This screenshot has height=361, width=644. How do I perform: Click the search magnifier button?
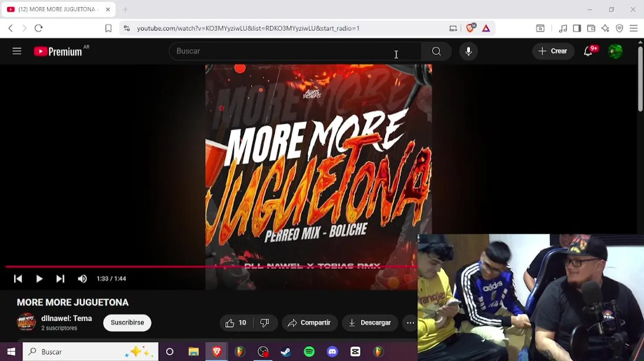436,51
